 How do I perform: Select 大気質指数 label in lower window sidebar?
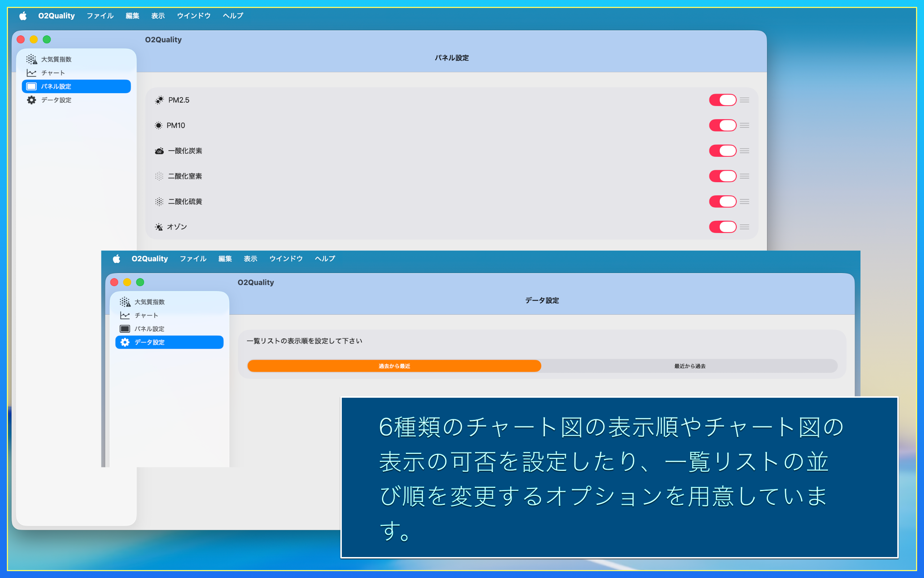click(x=150, y=302)
